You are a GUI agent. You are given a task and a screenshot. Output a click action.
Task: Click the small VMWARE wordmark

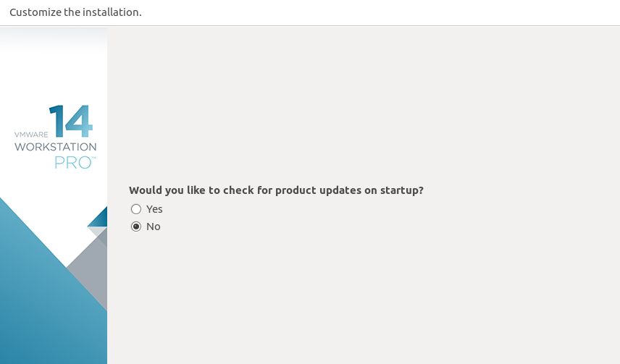tap(31, 135)
